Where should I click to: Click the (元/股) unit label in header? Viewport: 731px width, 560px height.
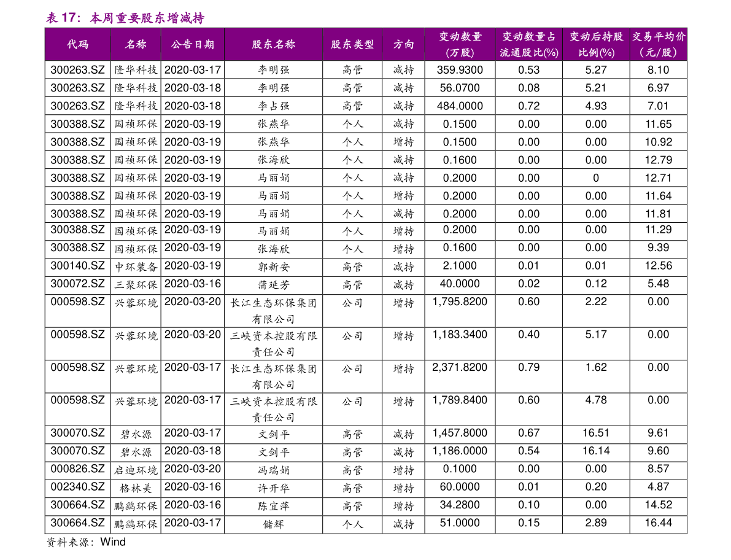(659, 53)
